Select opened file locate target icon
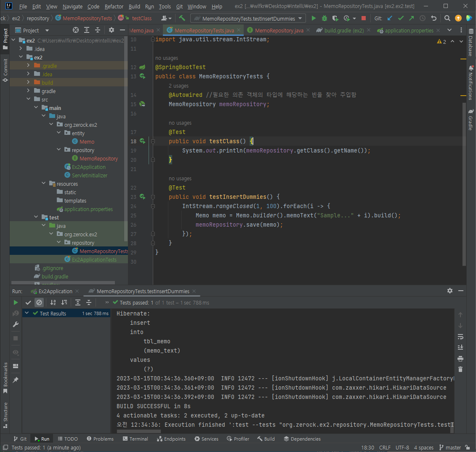 pos(76,30)
